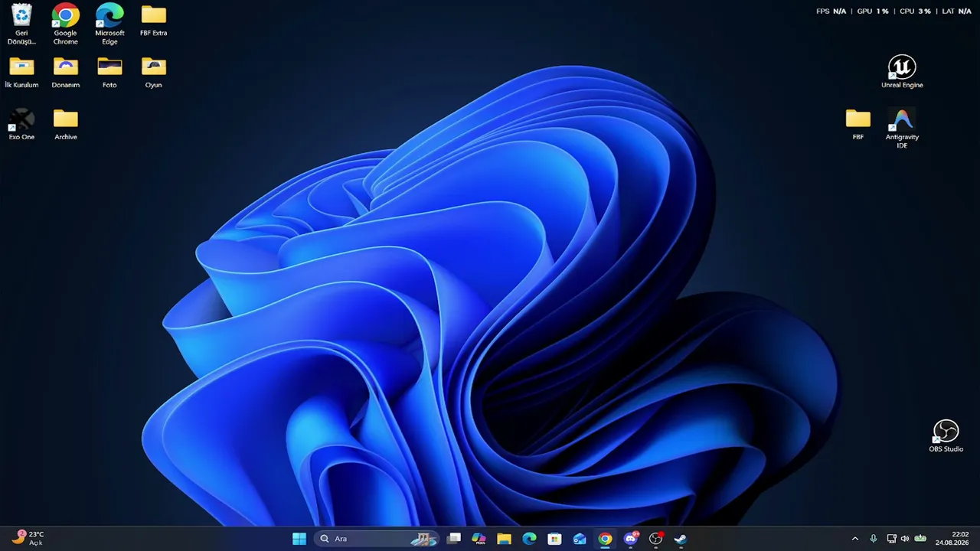Select the Oyun folder

pos(154,73)
